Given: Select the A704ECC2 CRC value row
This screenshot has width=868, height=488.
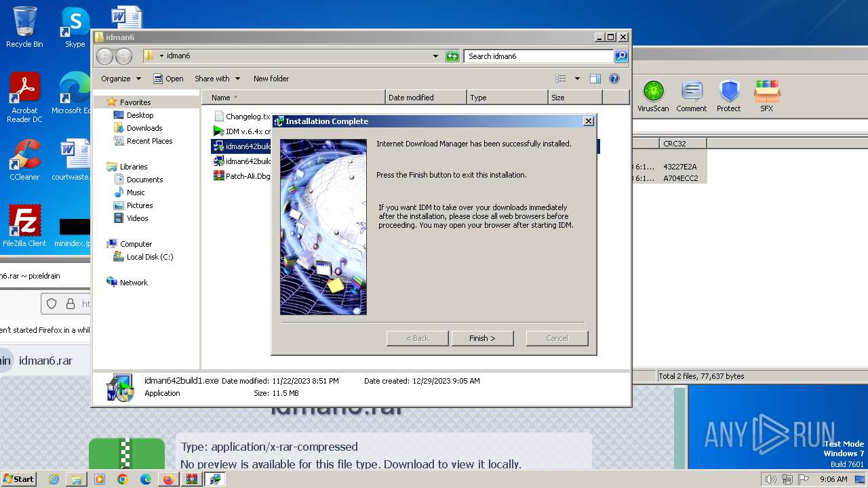Looking at the screenshot, I should click(680, 178).
